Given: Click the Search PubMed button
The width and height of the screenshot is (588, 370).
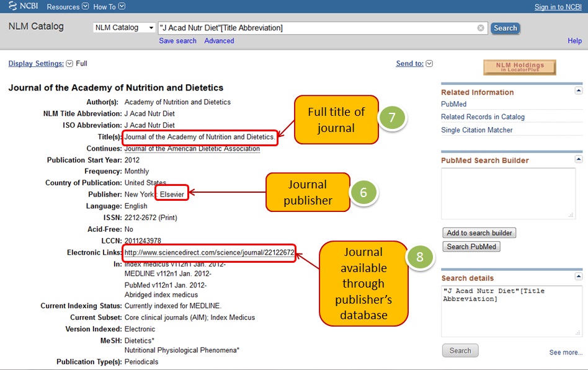Looking at the screenshot, I should pyautogui.click(x=471, y=246).
